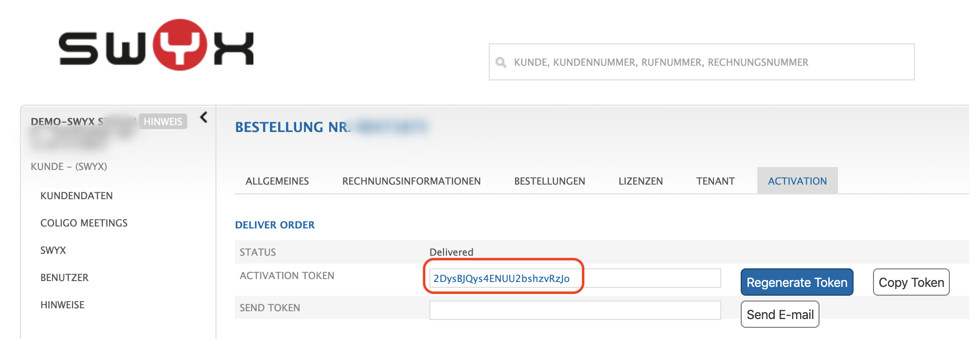980x339 pixels.
Task: Switch to the Rechnungsinformationen tab
Action: (411, 181)
